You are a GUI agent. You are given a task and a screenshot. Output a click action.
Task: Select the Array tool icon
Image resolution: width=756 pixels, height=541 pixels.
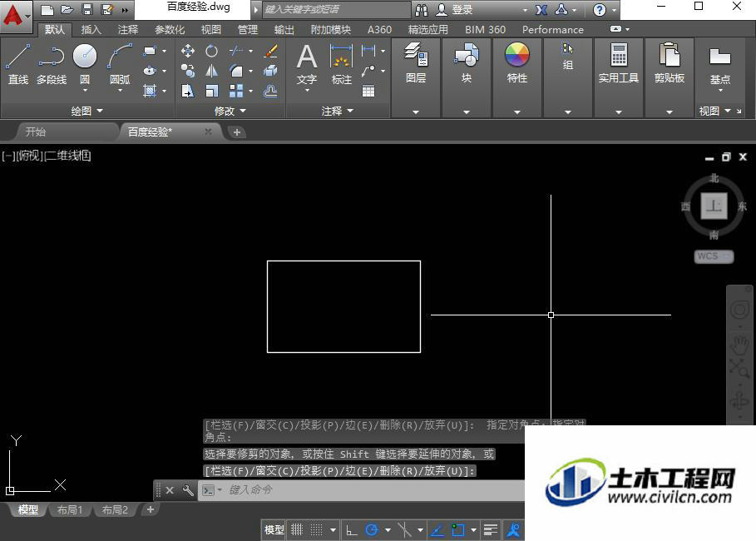236,91
